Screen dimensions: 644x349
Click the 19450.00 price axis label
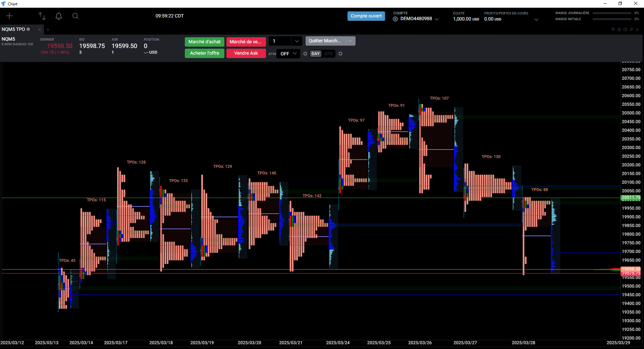(631, 295)
